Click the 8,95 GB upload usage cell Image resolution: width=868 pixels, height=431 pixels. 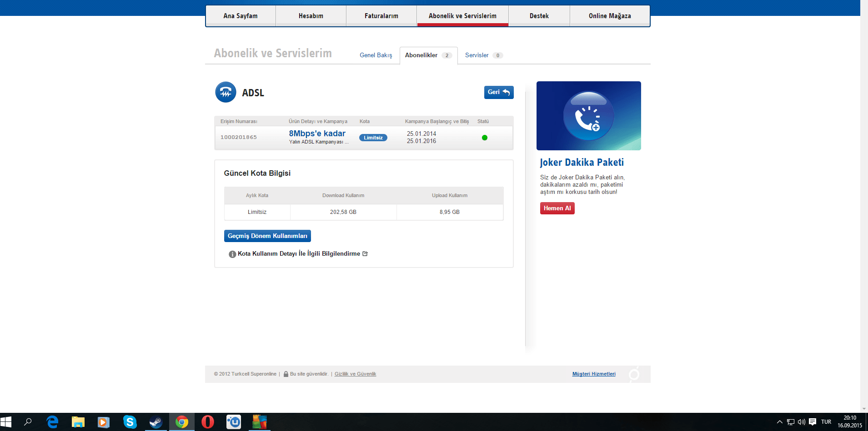[450, 212]
